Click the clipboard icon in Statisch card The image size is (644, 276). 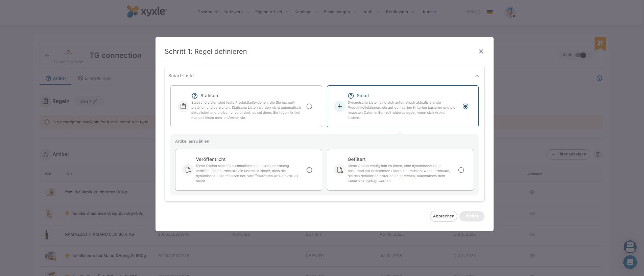(x=183, y=106)
